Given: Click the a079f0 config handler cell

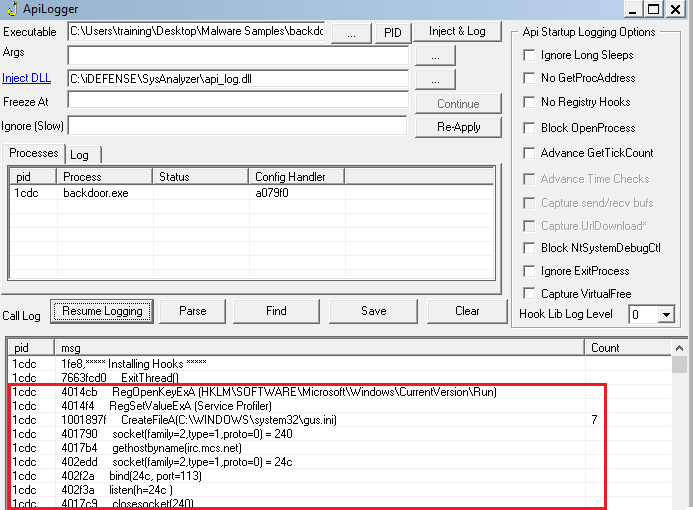Looking at the screenshot, I should pos(297,193).
